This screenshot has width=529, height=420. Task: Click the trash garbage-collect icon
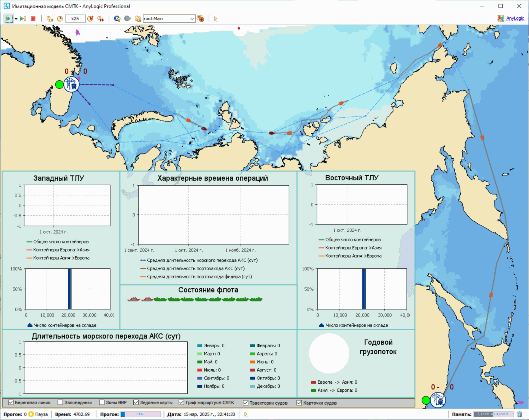[x=520, y=414]
